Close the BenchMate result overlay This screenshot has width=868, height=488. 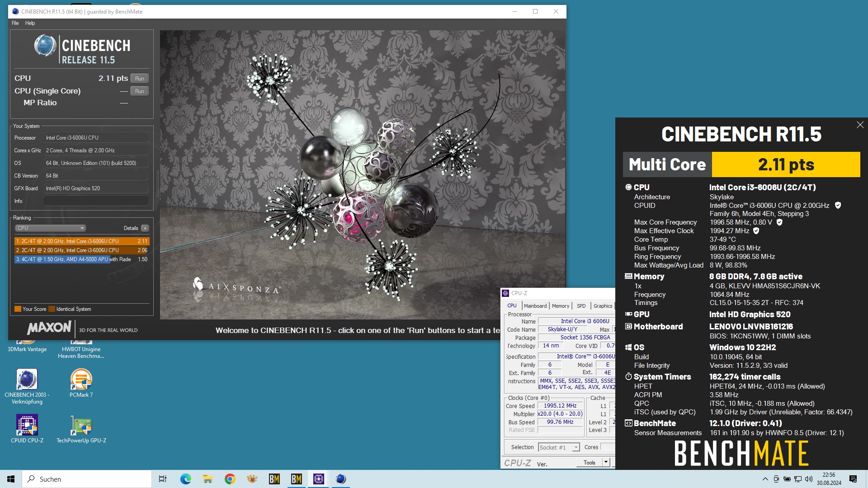point(860,125)
